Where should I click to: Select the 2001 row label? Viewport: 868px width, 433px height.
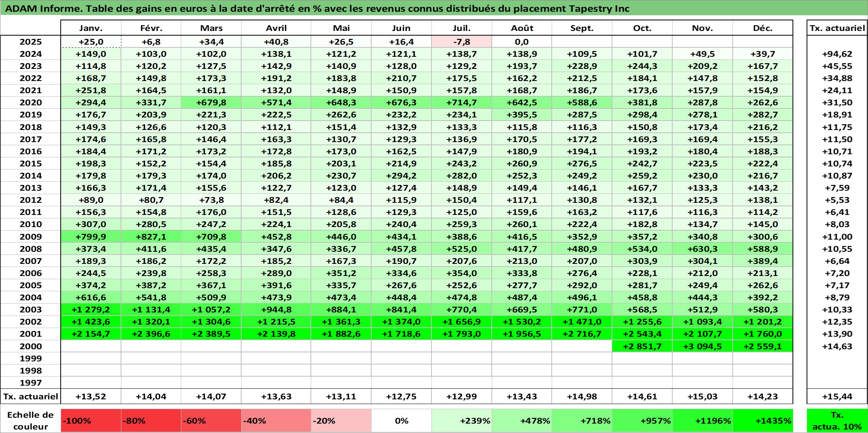(x=31, y=334)
